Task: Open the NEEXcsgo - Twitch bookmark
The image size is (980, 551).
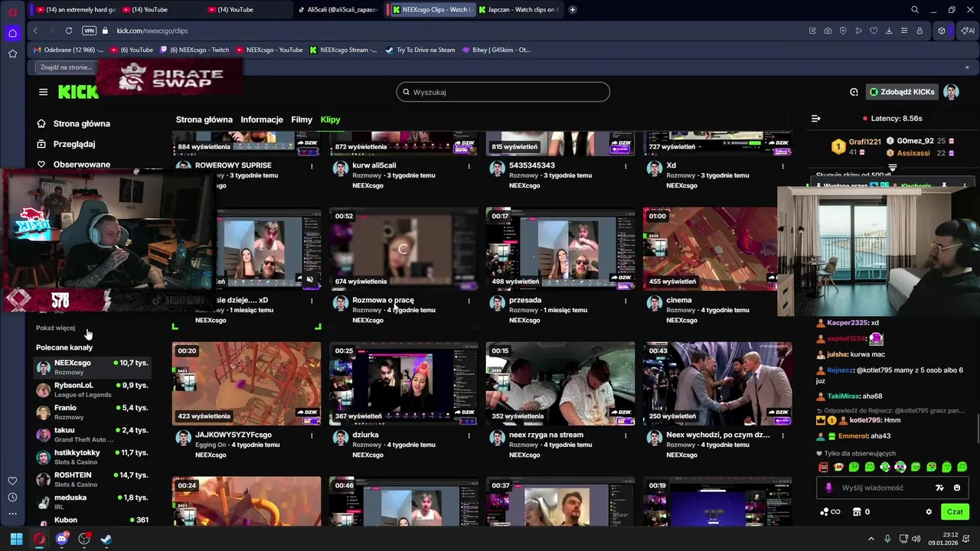Action: click(x=194, y=50)
